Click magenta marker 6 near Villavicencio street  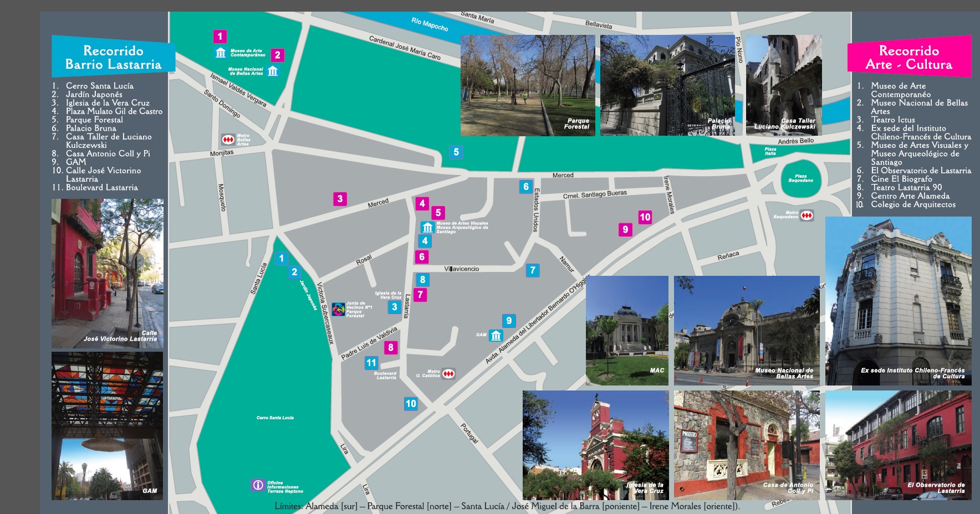(x=422, y=256)
